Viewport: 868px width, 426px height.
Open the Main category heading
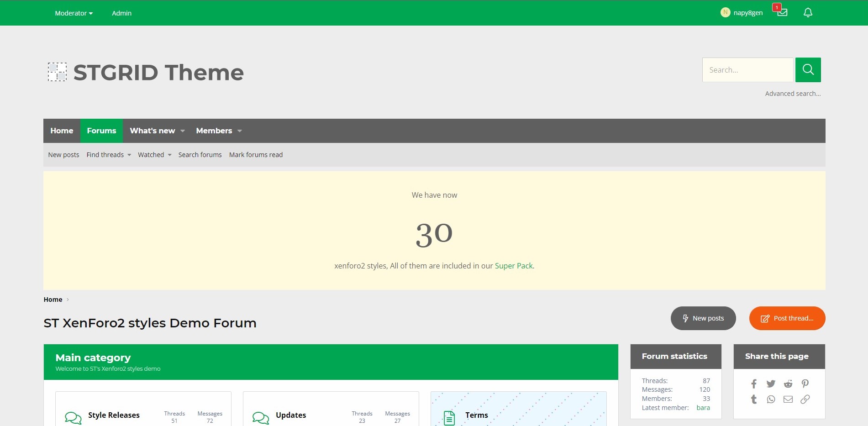93,358
